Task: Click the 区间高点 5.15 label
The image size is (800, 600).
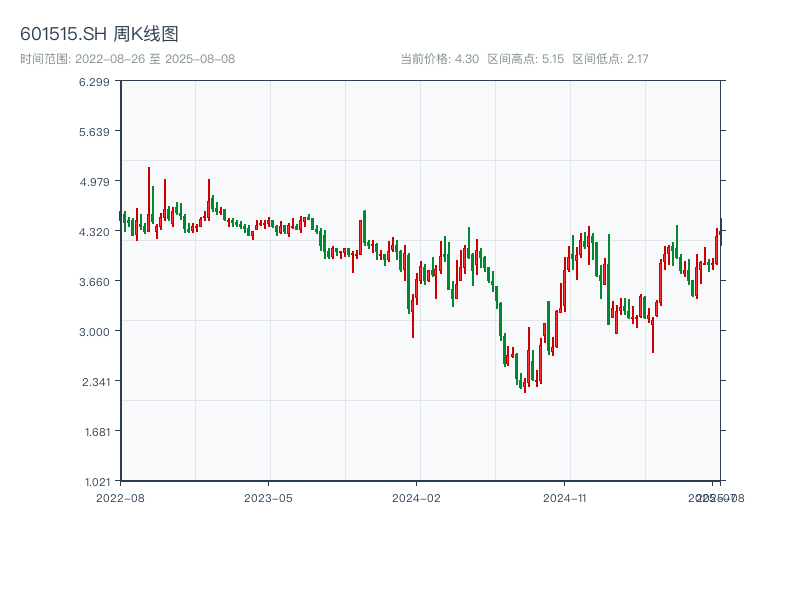Action: tap(525, 59)
